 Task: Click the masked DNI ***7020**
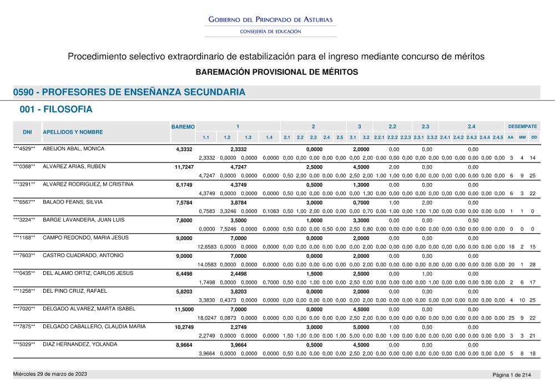pyautogui.click(x=24, y=309)
